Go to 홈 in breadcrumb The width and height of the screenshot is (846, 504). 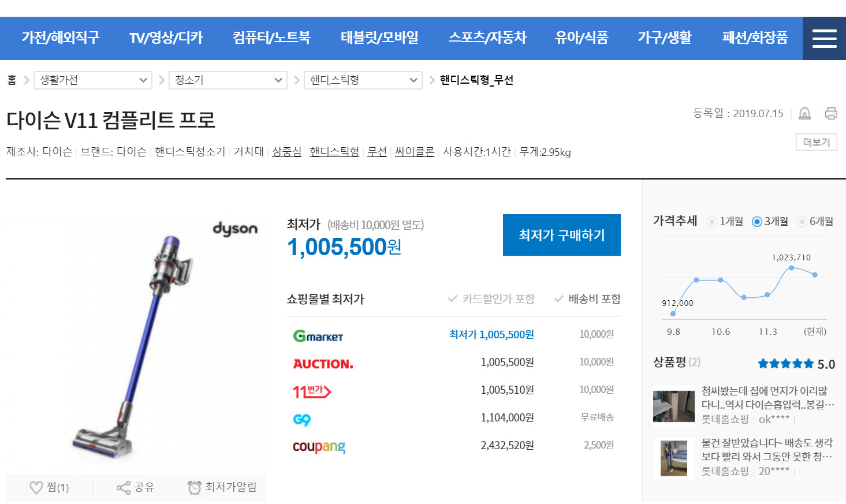(12, 80)
